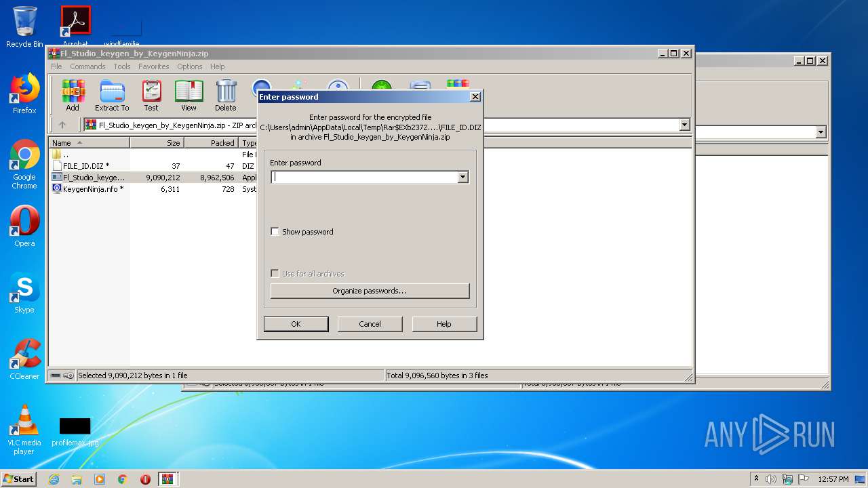Open Skype desktop shortcut
This screenshot has width=868, height=488.
point(24,293)
